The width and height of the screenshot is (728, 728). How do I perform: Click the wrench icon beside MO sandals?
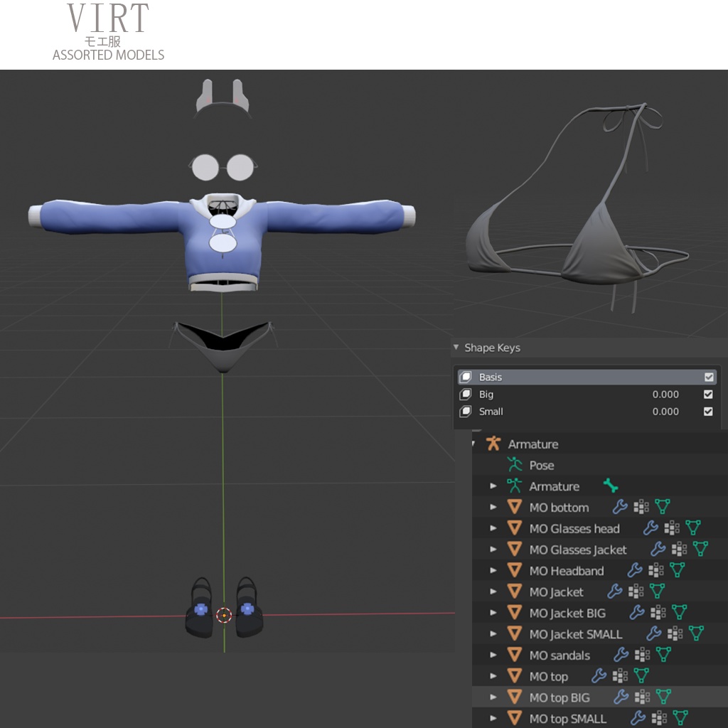click(621, 655)
